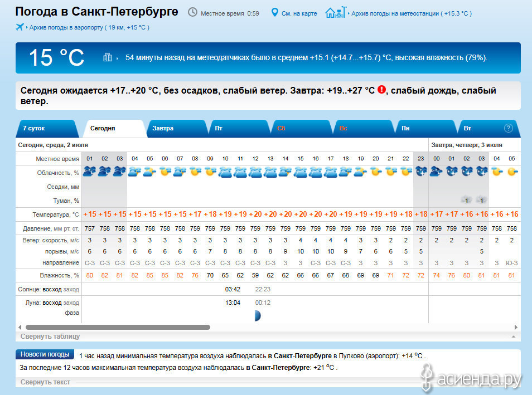Click sunrise time 03:42

233,289
